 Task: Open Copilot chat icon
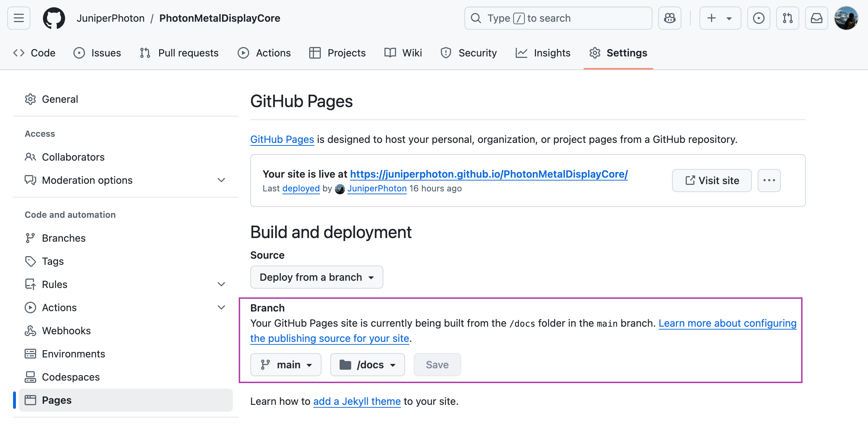pos(670,18)
